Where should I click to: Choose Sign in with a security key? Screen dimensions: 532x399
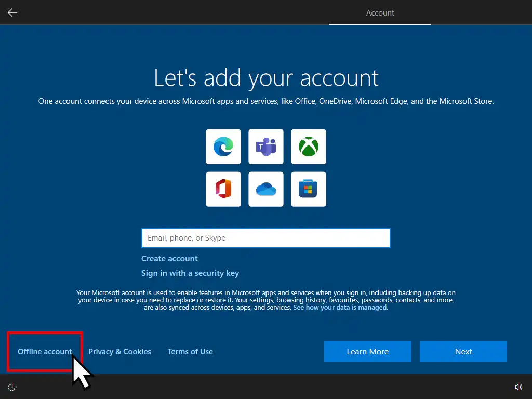click(x=190, y=273)
